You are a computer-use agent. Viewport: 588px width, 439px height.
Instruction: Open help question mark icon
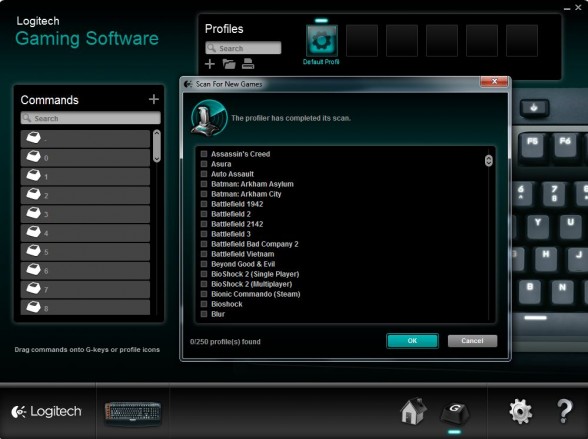(x=564, y=411)
